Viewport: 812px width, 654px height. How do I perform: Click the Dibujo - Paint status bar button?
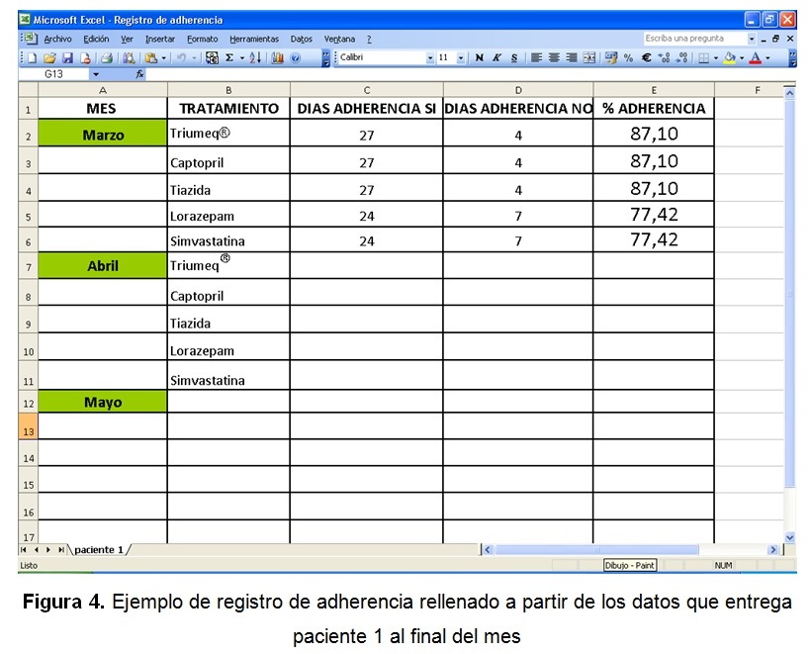(x=630, y=565)
